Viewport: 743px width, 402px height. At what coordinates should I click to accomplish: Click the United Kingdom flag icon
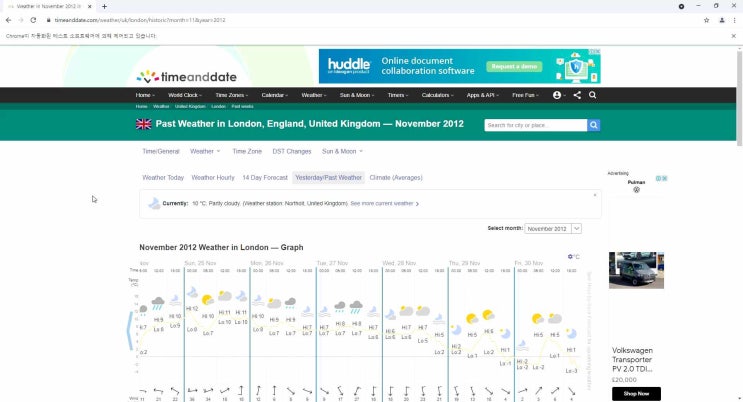144,124
